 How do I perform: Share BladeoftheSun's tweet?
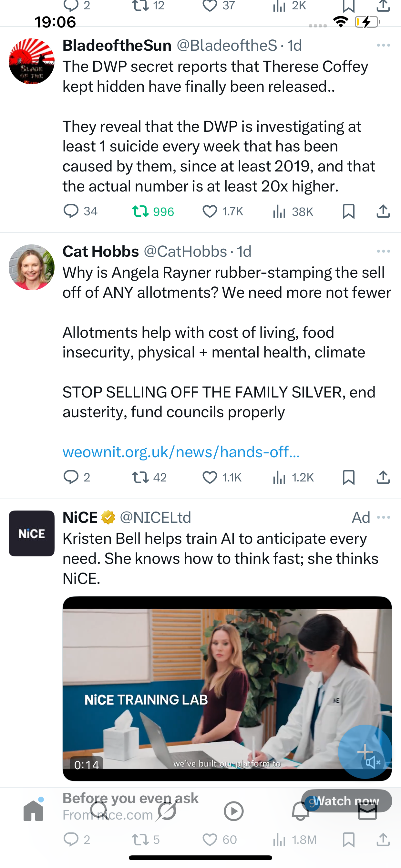coord(383,212)
